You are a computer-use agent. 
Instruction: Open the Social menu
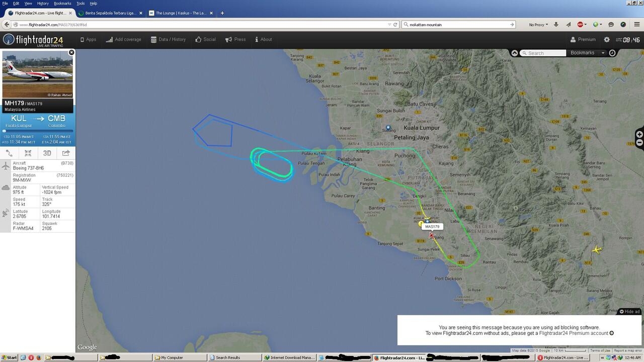coord(205,39)
